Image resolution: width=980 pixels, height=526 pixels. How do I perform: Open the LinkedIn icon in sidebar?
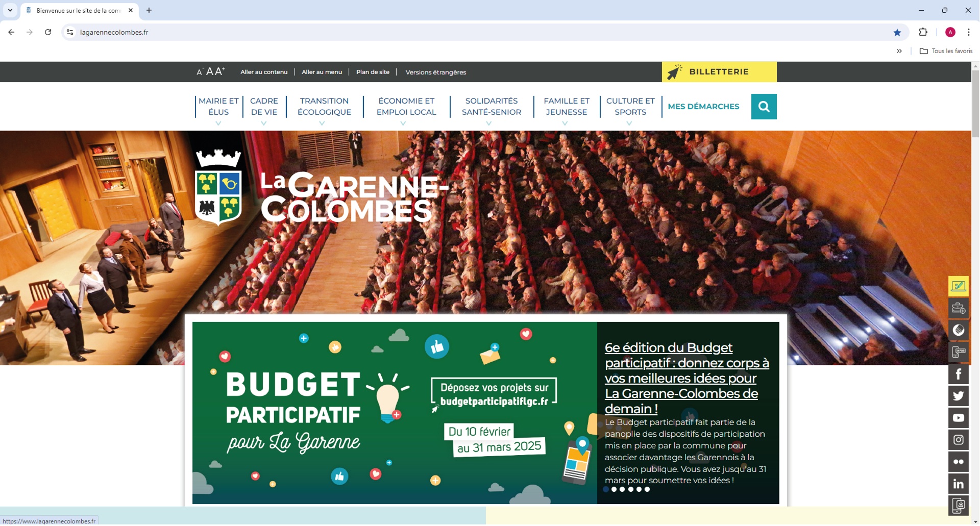[958, 484]
